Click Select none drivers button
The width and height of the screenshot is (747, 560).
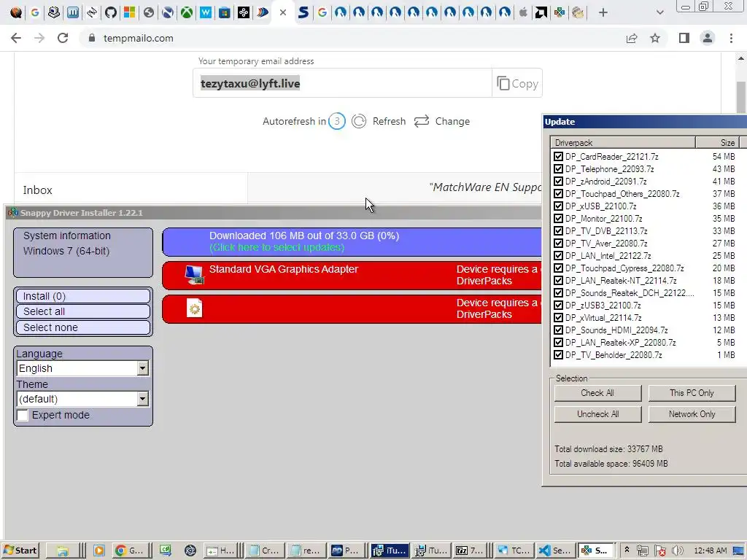coord(83,327)
